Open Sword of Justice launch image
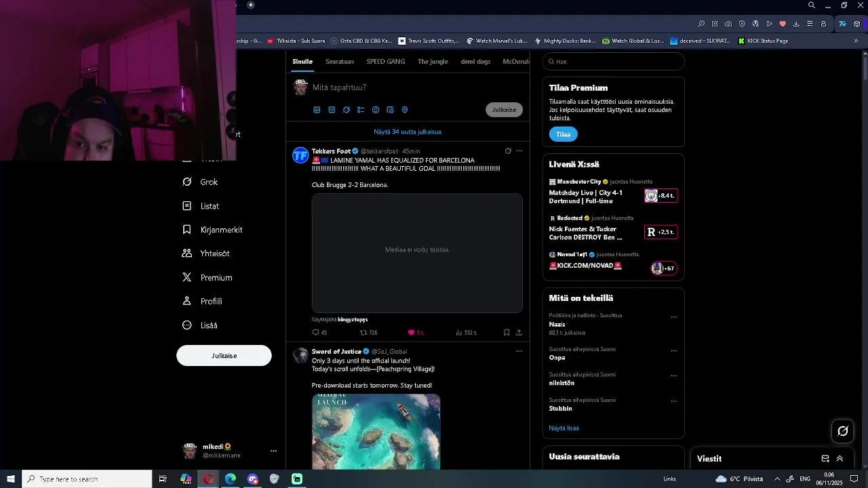868x488 pixels. pos(376,431)
